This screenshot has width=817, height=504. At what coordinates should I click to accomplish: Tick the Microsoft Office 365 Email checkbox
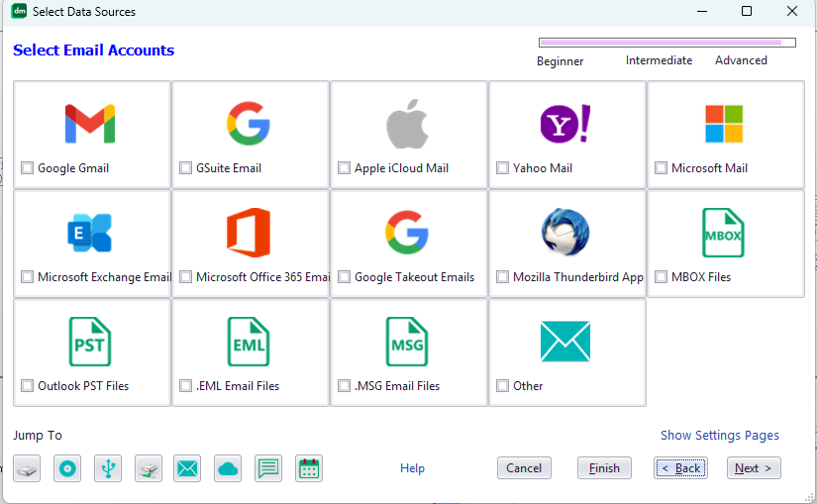point(185,277)
